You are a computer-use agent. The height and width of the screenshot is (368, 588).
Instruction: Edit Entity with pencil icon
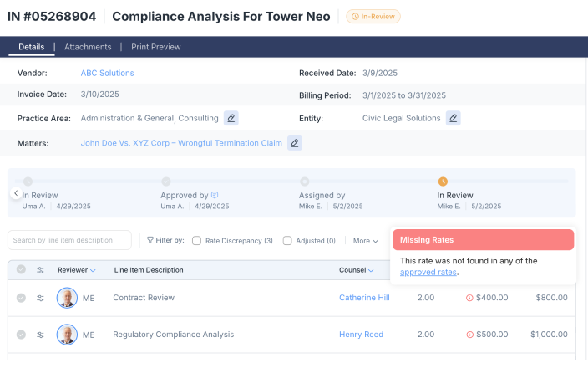pos(453,118)
